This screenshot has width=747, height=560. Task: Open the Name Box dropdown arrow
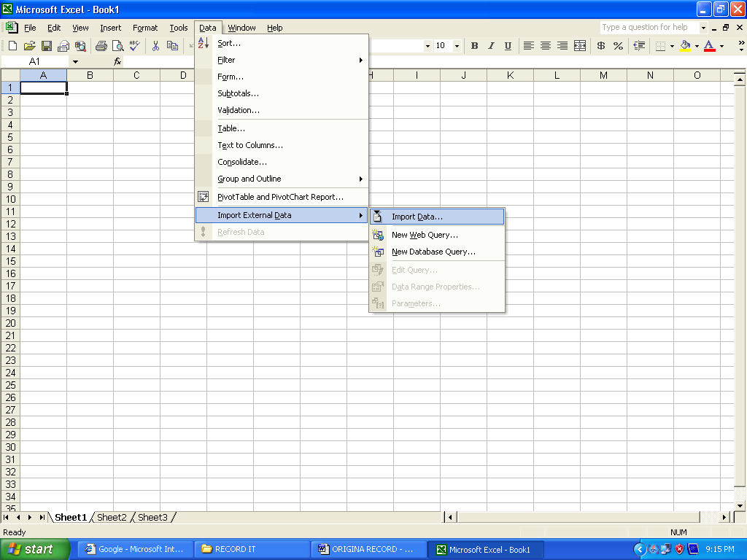pos(75,61)
